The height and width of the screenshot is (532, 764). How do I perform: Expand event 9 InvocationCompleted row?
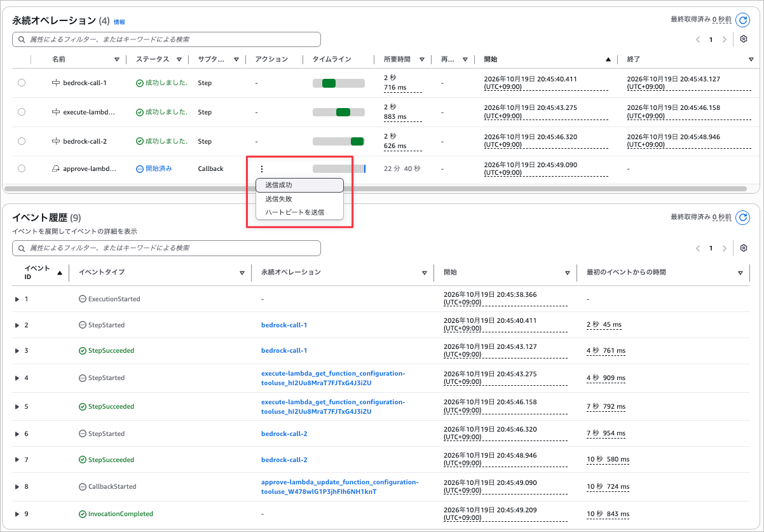point(17,514)
